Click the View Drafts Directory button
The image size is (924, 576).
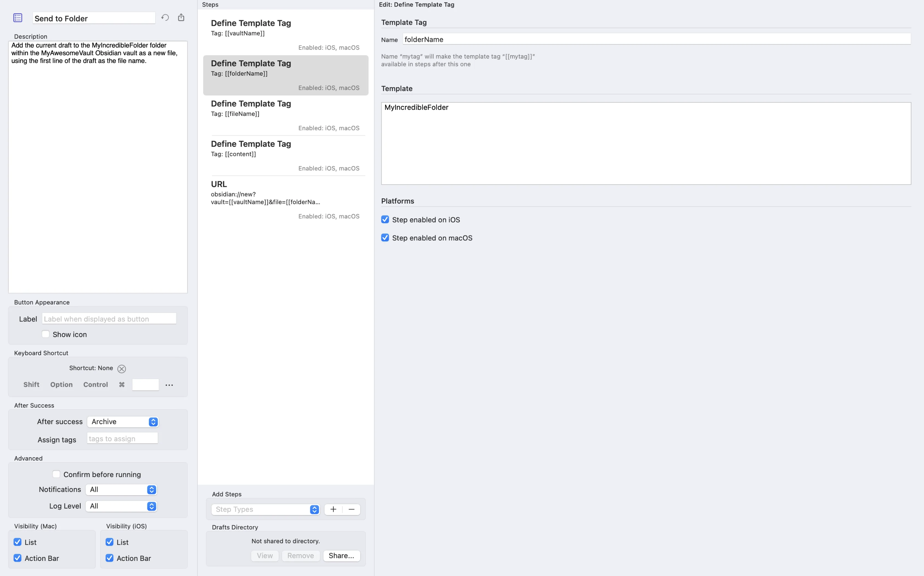point(265,556)
